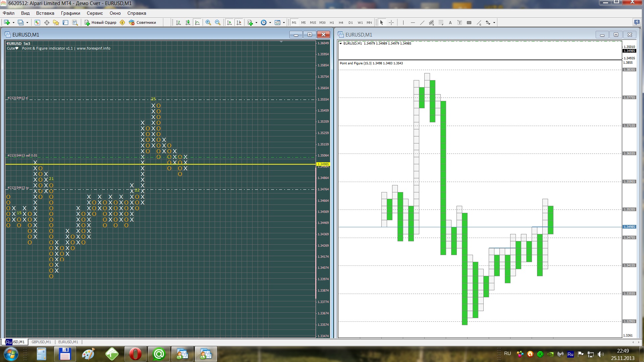Toggle chart auto scroll
Viewport: 644px width, 362px height.
pyautogui.click(x=229, y=22)
